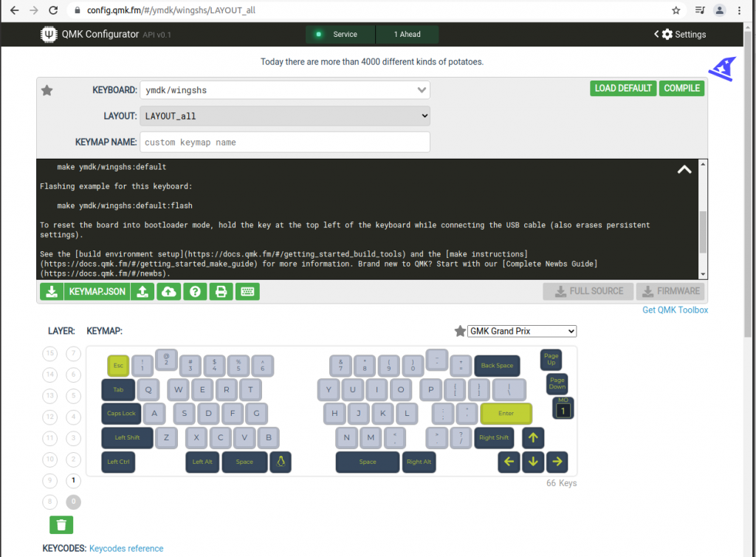Click LOAD DEFAULT button
The height and width of the screenshot is (557, 756).
click(x=623, y=88)
